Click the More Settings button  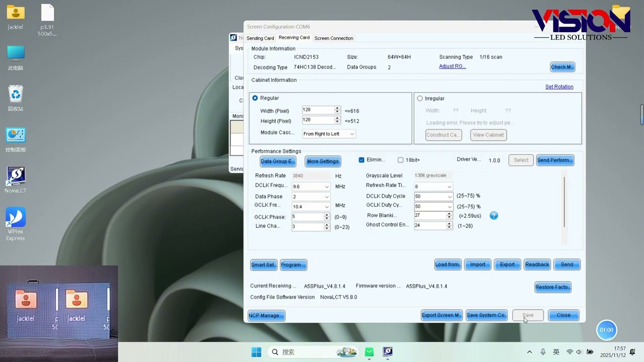pos(323,161)
